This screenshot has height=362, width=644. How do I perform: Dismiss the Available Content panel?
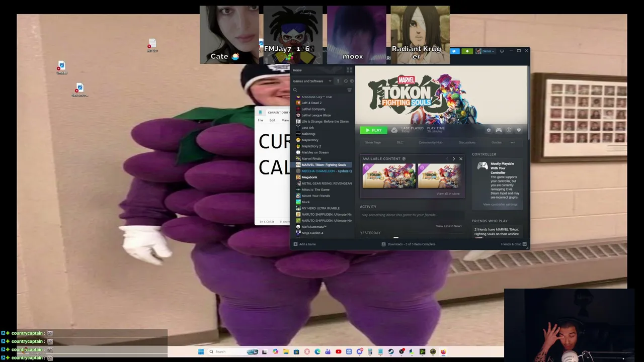(x=460, y=159)
